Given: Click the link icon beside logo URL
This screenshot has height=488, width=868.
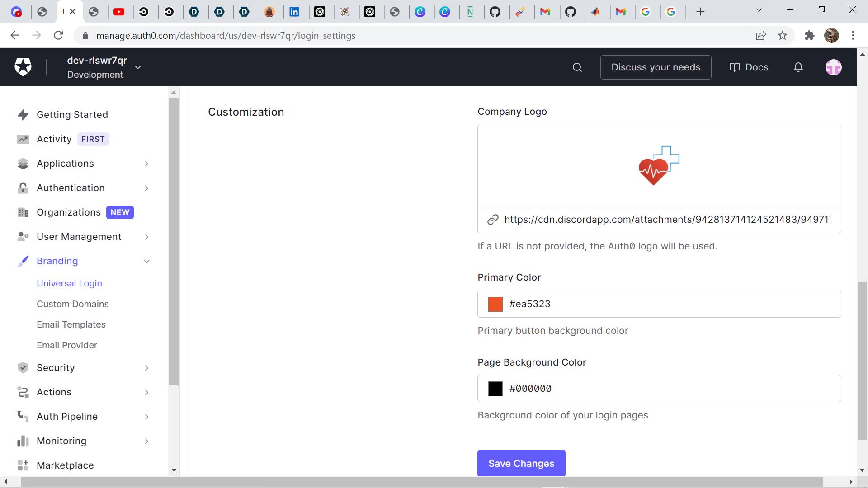Looking at the screenshot, I should click(x=493, y=220).
